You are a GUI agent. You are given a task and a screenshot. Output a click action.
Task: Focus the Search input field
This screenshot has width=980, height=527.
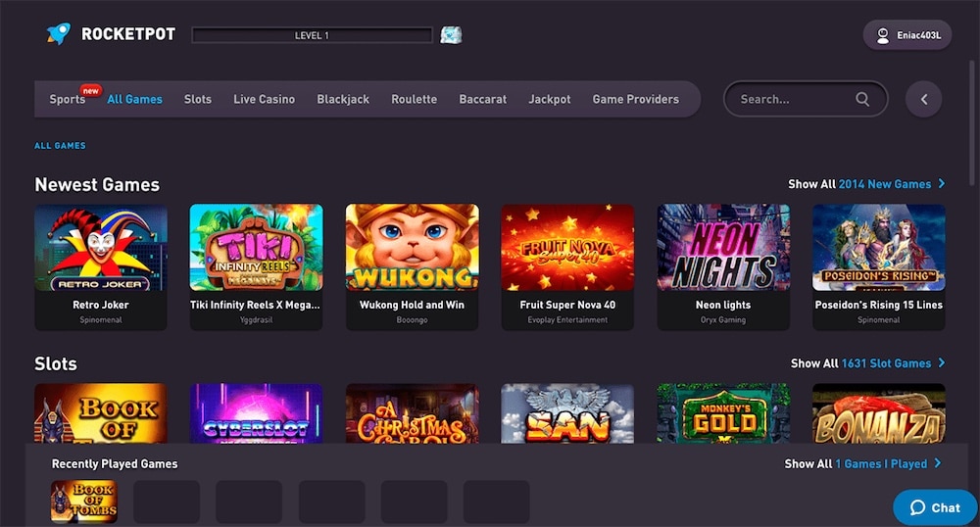(806, 99)
